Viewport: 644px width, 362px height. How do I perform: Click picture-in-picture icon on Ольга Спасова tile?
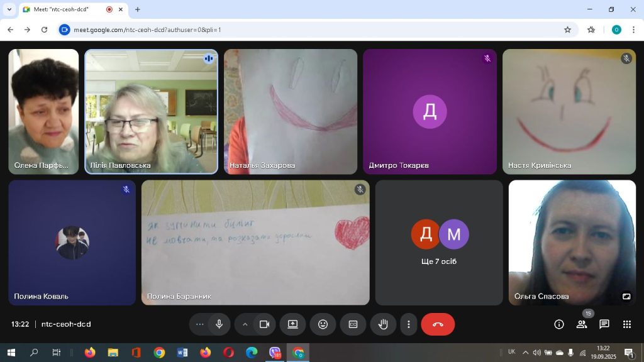point(626,296)
